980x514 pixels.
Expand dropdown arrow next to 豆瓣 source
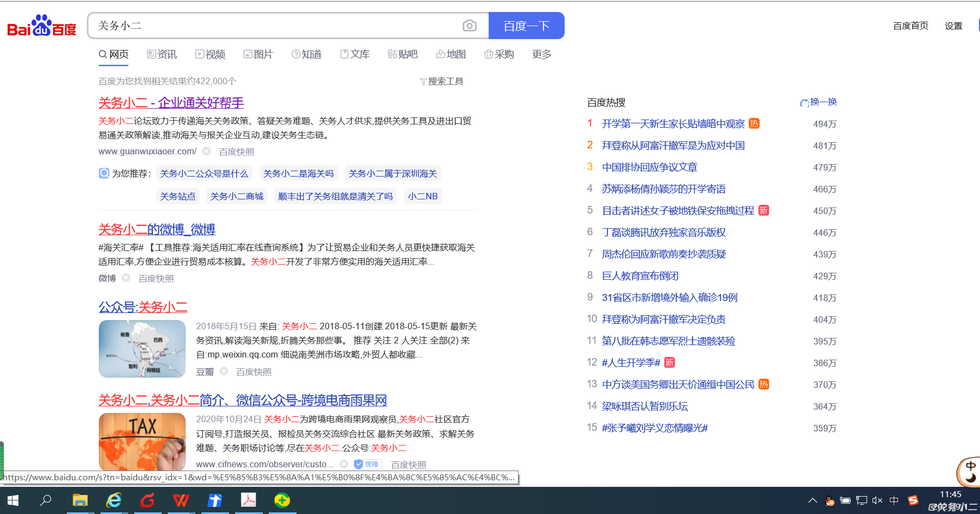pos(224,371)
